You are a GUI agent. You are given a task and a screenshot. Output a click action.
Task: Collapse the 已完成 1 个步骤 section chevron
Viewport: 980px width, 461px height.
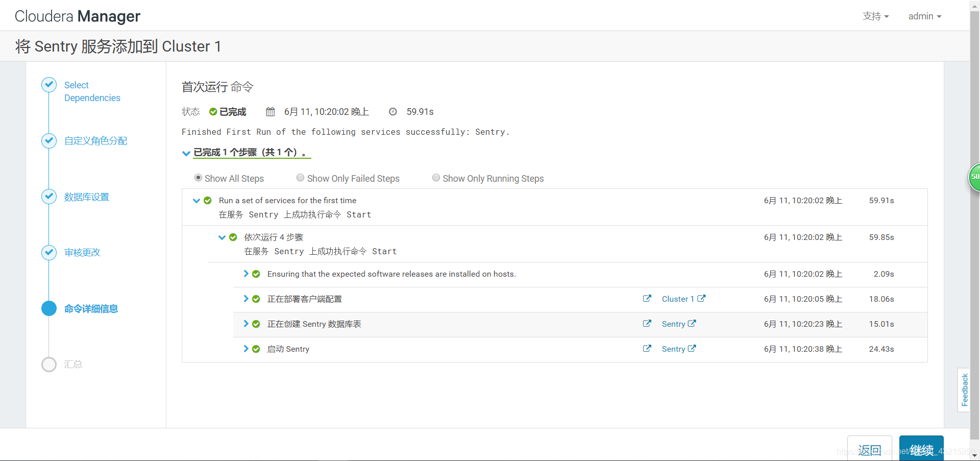[x=186, y=153]
